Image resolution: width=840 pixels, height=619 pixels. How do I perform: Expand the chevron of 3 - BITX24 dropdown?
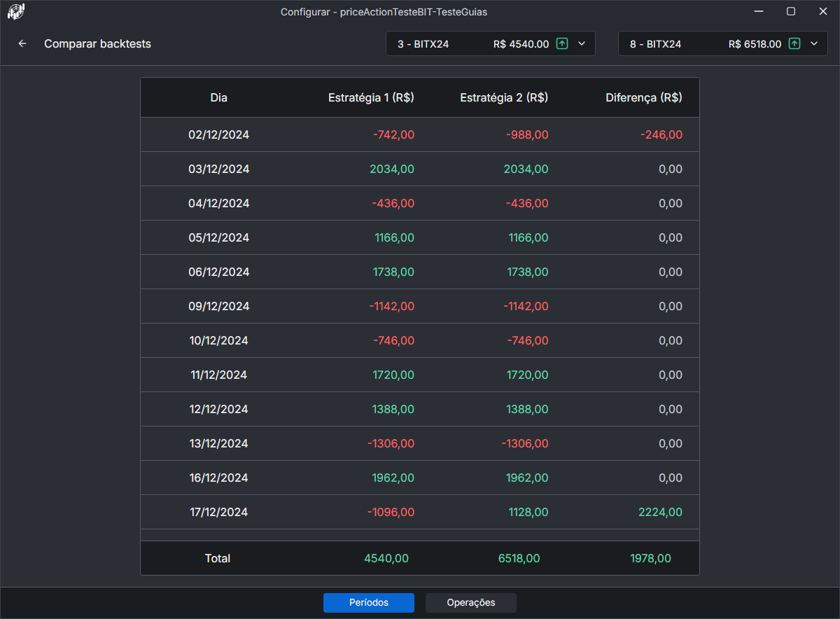[582, 43]
